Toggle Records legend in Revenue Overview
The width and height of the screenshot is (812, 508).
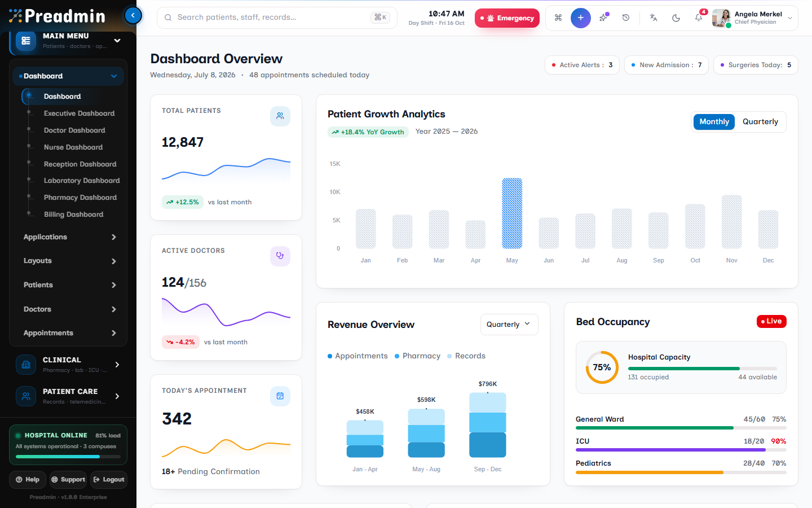coord(466,356)
